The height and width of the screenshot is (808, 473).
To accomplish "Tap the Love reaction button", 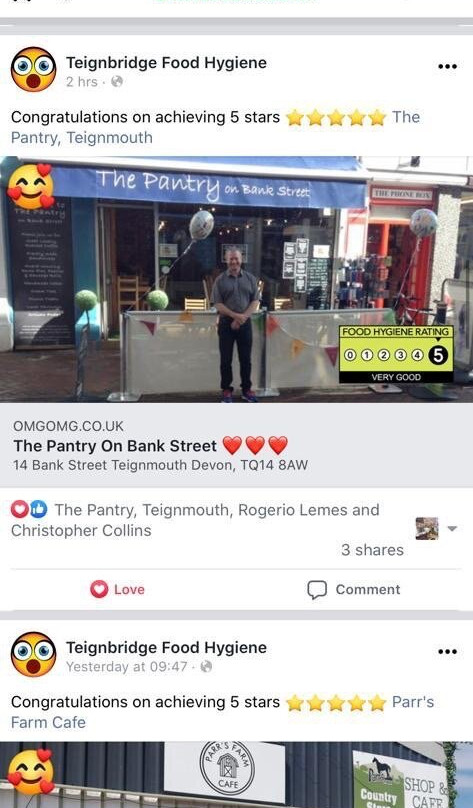I will tap(117, 590).
